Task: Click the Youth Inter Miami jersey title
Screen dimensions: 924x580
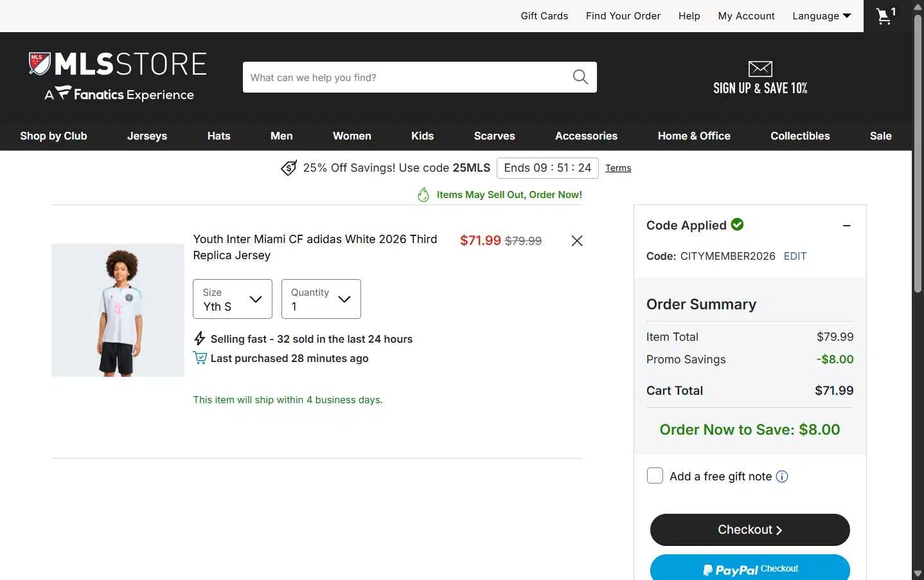Action: [x=315, y=247]
